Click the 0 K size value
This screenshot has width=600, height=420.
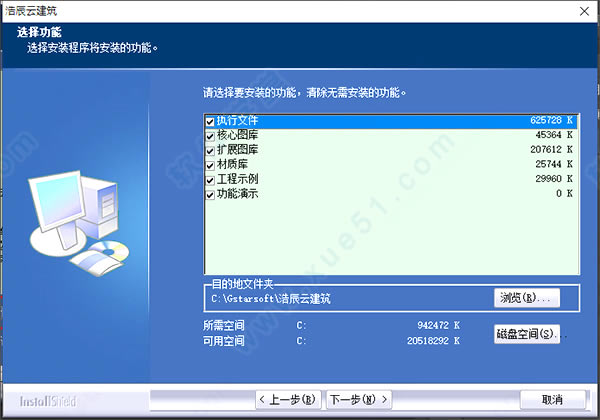coord(564,194)
